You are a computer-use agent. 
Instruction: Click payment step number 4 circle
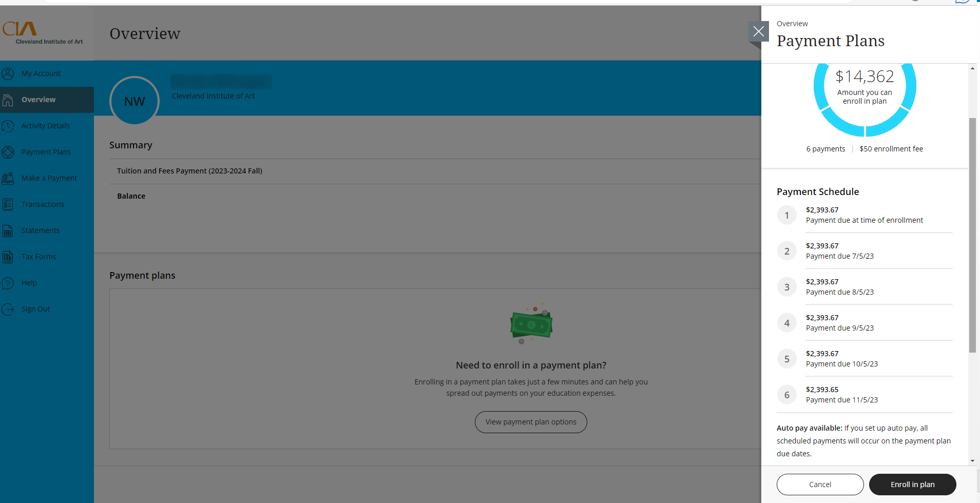coord(786,323)
